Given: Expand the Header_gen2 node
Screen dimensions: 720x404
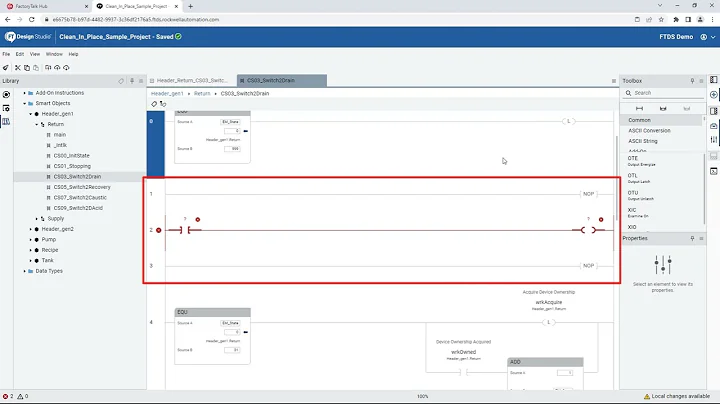Looking at the screenshot, I should [x=31, y=229].
